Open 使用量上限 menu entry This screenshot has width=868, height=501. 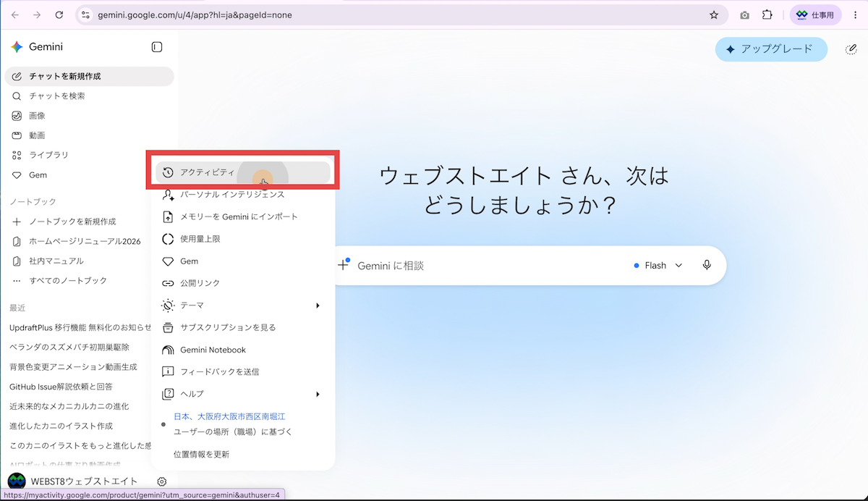coord(243,239)
